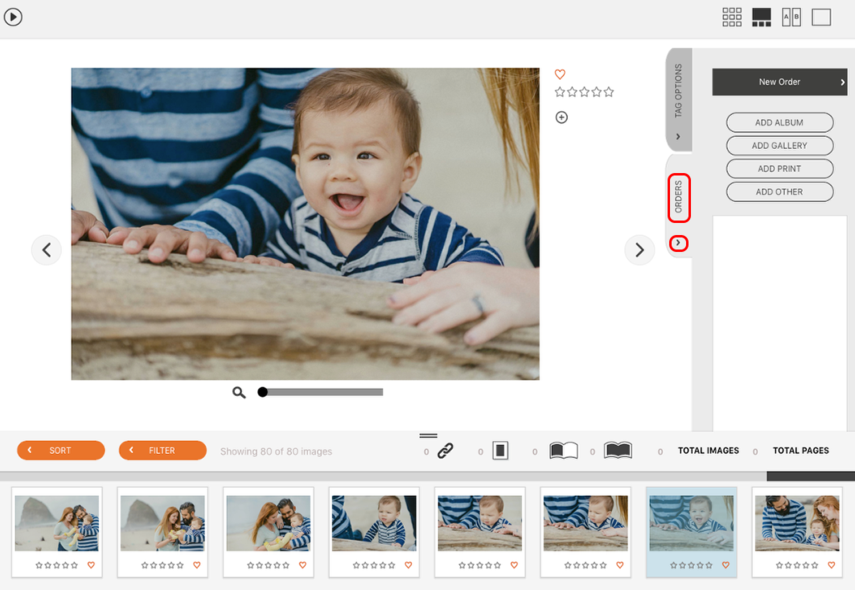
Task: Expand the FILTER options
Action: pos(162,450)
